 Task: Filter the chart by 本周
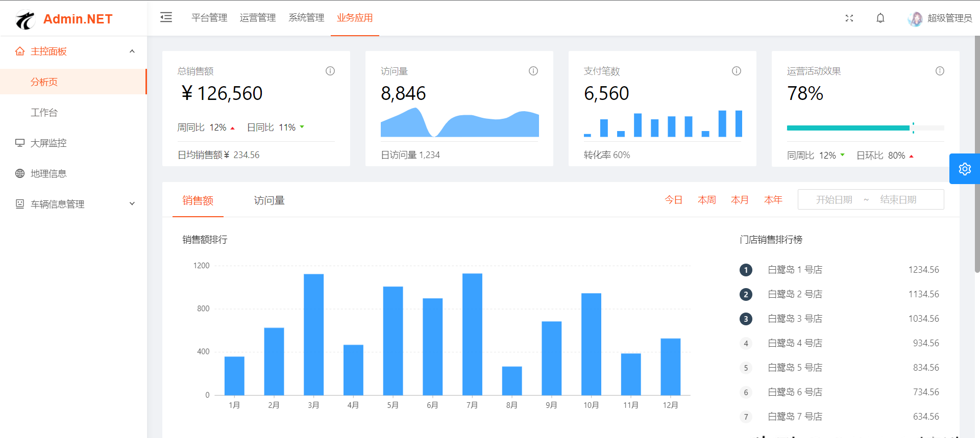[706, 200]
